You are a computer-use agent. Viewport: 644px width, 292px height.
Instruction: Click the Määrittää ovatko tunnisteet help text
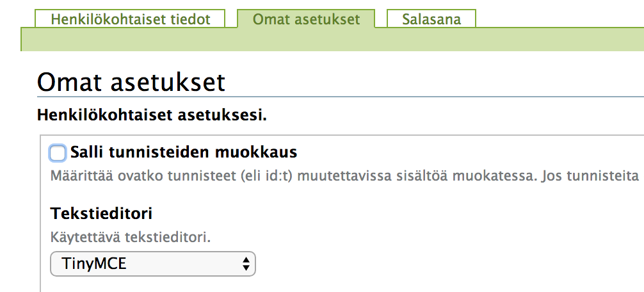[344, 176]
